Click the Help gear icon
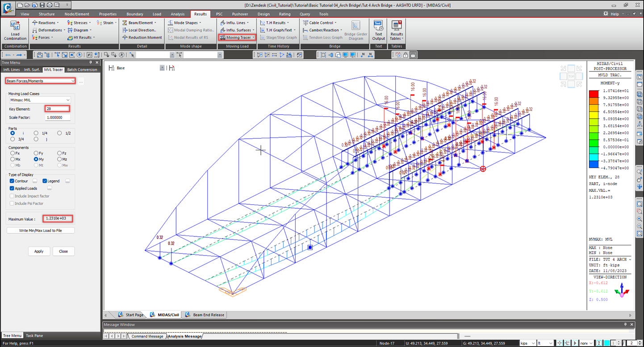The image size is (644, 347). coord(606,14)
